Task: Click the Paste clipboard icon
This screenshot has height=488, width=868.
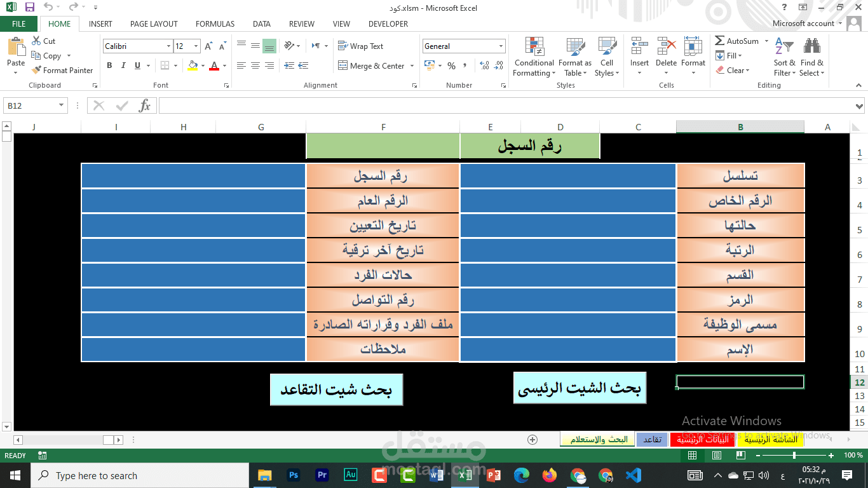Action: click(16, 48)
